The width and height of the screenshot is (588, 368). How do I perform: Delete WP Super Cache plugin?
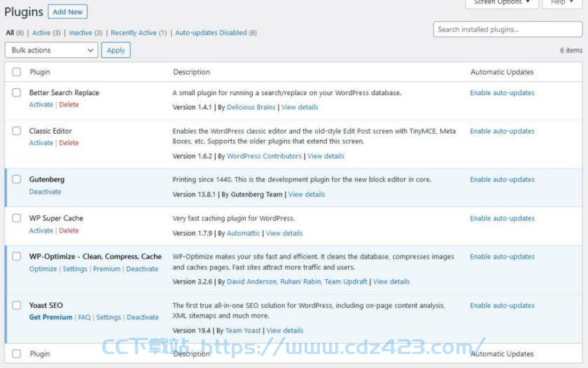click(x=69, y=230)
